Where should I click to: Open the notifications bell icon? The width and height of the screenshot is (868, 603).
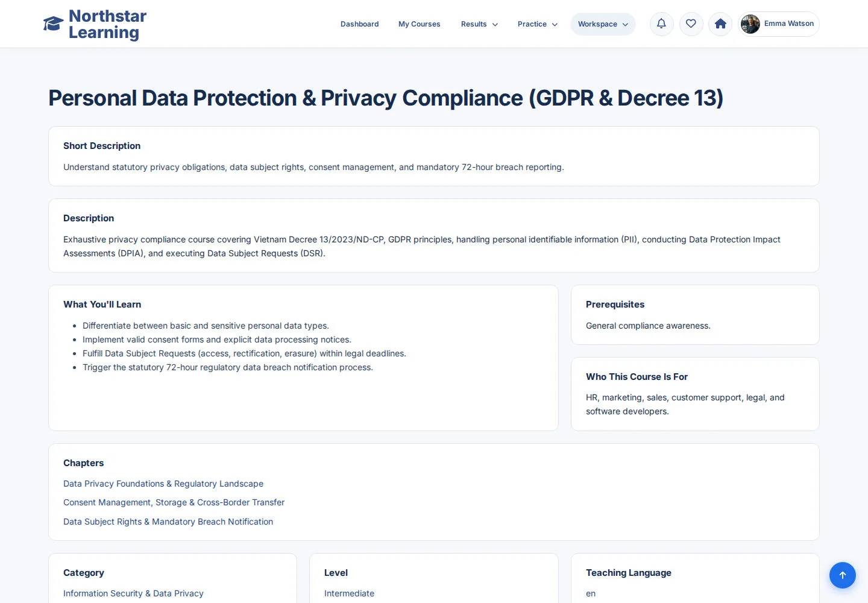pos(661,24)
